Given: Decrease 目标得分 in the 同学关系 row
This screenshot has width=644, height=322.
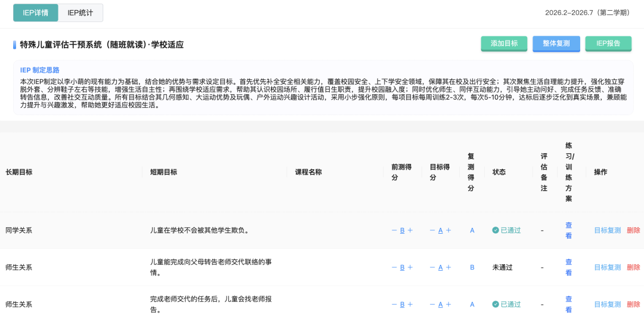Looking at the screenshot, I should (432, 230).
